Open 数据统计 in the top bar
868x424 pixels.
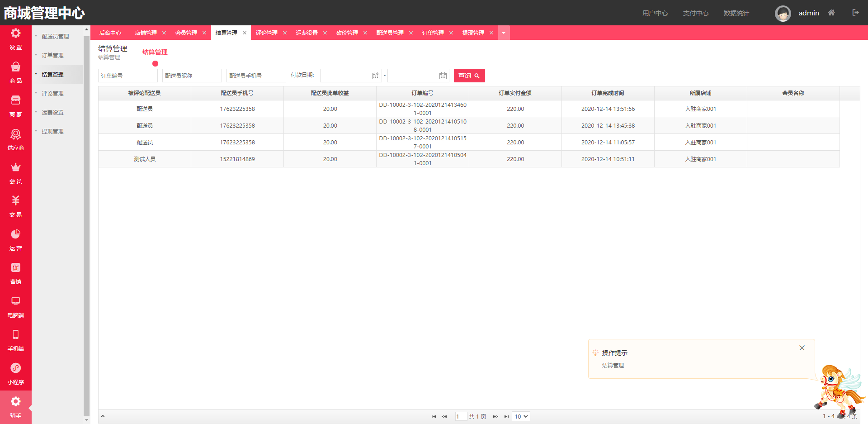736,13
